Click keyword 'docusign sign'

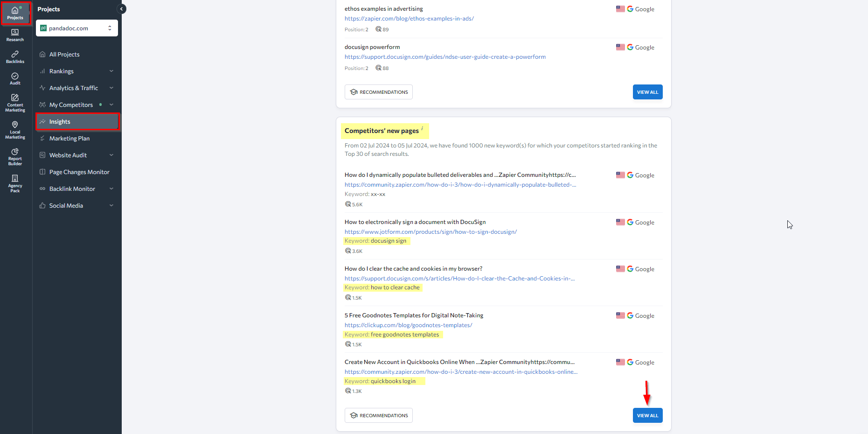tap(389, 241)
